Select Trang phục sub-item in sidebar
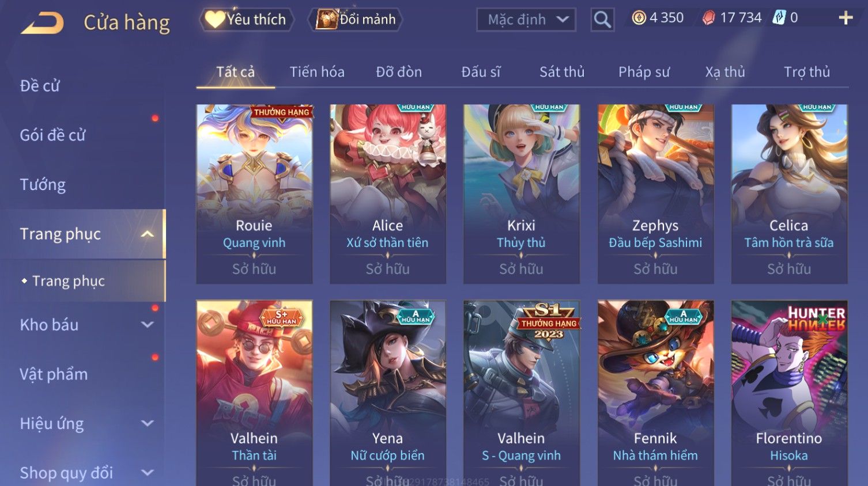868x486 pixels. 69,281
